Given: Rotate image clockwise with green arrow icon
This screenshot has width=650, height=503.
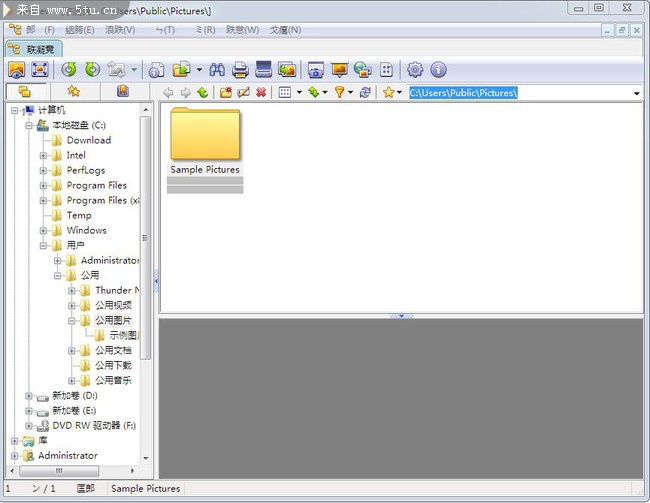Looking at the screenshot, I should click(92, 70).
